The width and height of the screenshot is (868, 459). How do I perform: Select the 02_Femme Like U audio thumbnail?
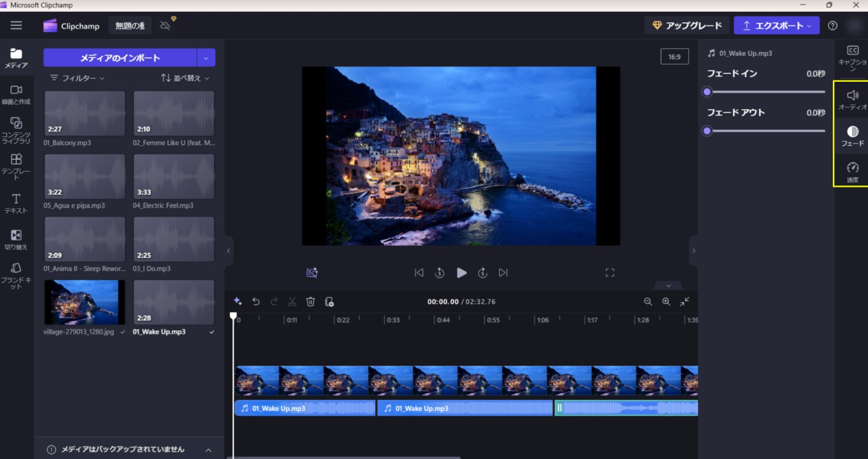point(174,113)
